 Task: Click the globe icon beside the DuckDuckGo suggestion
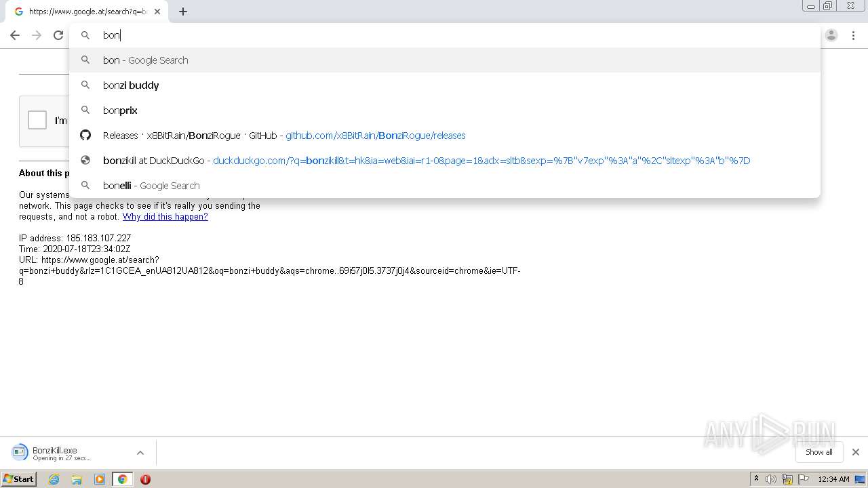[85, 161]
